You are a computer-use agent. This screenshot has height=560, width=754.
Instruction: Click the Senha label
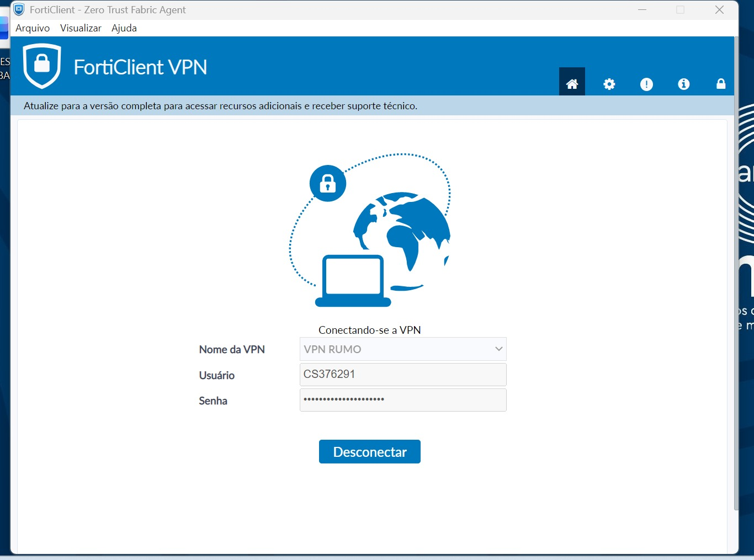point(213,401)
